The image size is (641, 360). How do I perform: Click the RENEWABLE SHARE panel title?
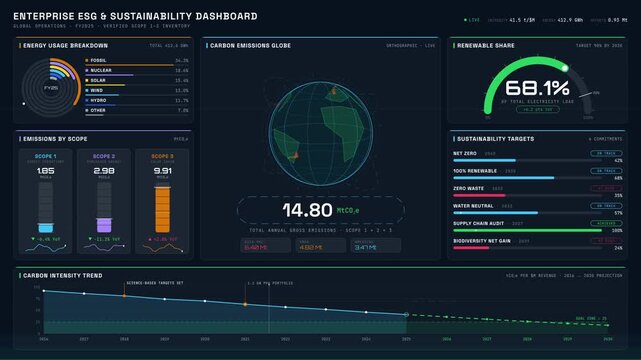coord(486,46)
